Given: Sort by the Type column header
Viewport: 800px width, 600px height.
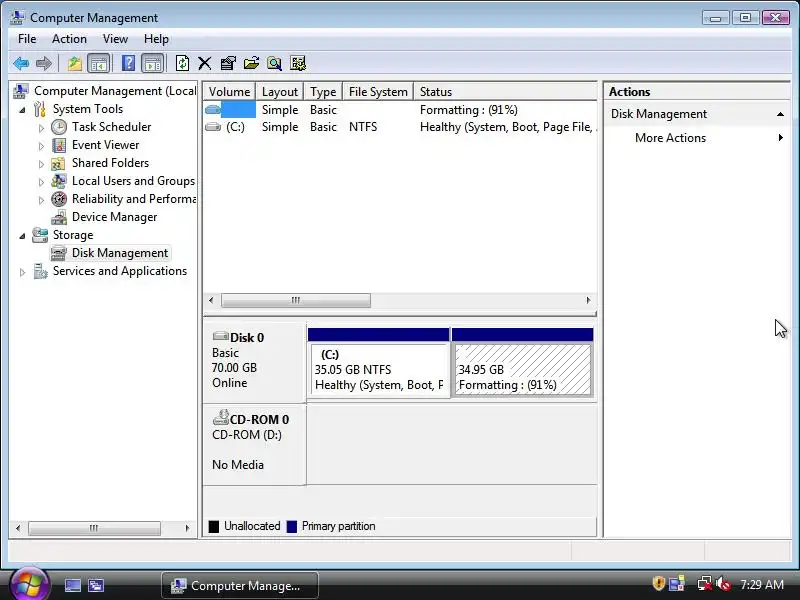Looking at the screenshot, I should pos(323,91).
